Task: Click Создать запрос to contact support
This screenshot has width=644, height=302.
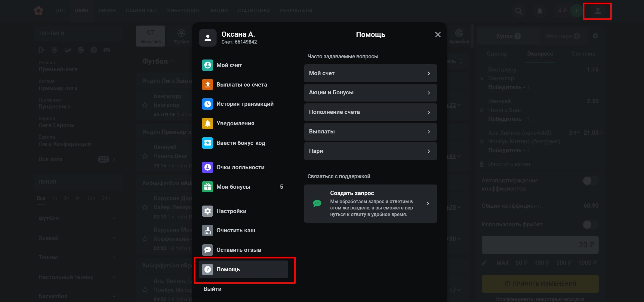Action: 370,203
